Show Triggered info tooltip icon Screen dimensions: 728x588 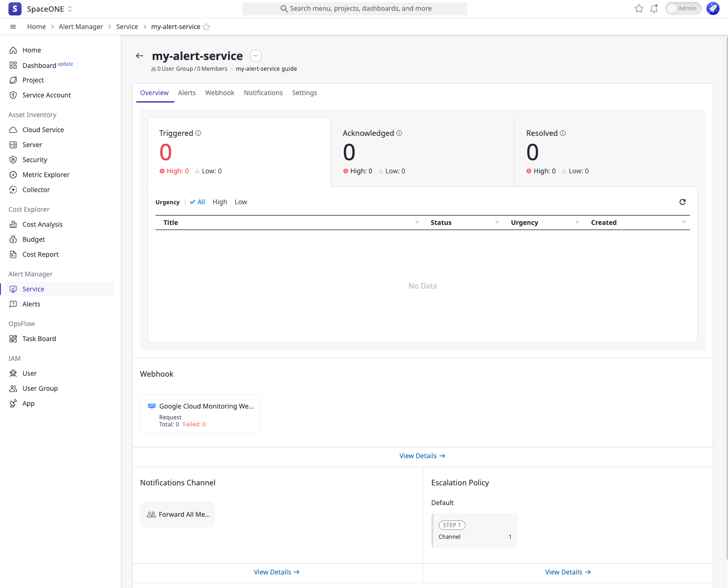point(198,133)
